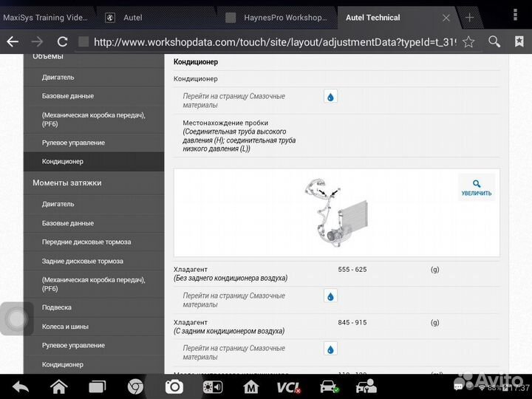Open Подвеска sidebar item
The width and height of the screenshot is (532, 399).
pyautogui.click(x=94, y=307)
